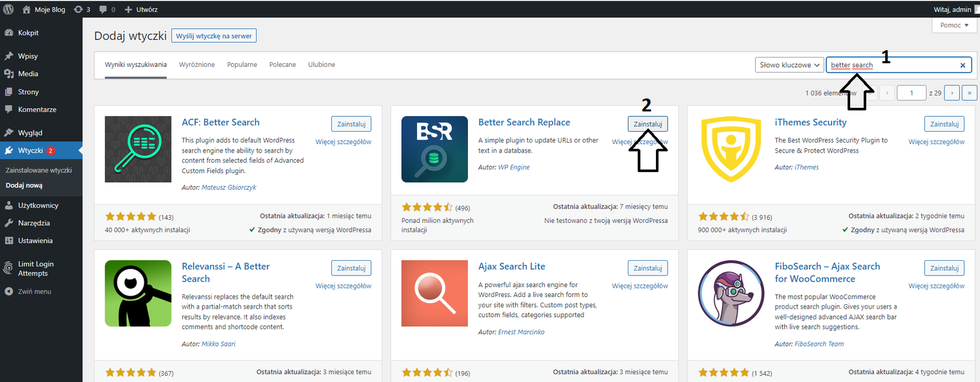
Task: Install ACF: Better Search plugin
Action: [351, 124]
